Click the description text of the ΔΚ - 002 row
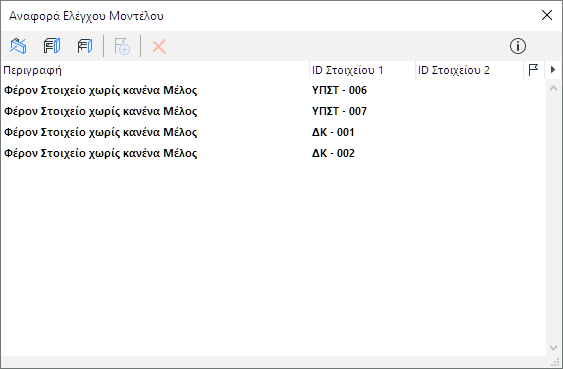The height and width of the screenshot is (369, 563). 101,153
